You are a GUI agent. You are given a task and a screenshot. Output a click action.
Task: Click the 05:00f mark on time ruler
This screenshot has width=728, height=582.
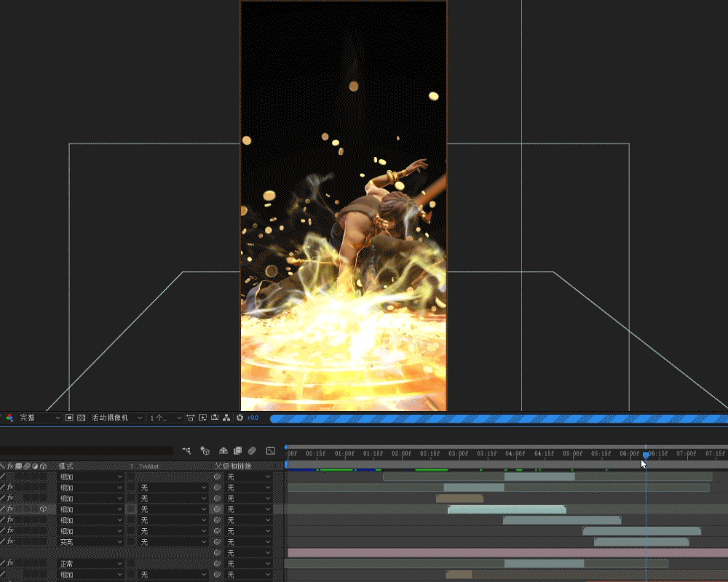click(572, 453)
